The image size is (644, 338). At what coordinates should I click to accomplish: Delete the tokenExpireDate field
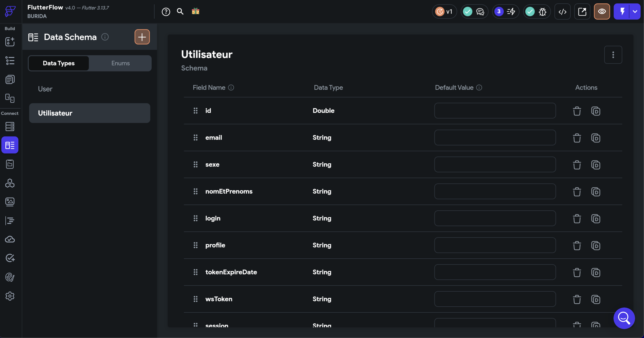[x=577, y=273]
